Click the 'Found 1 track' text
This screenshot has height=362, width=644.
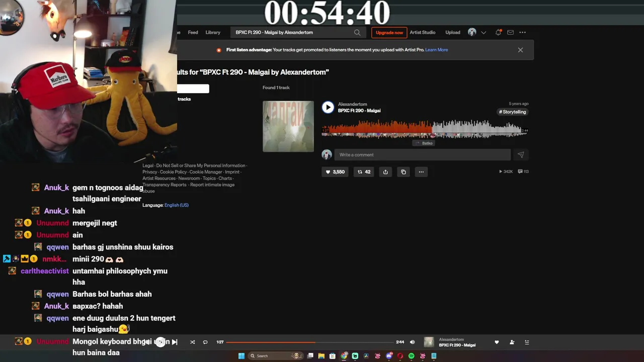tap(276, 87)
